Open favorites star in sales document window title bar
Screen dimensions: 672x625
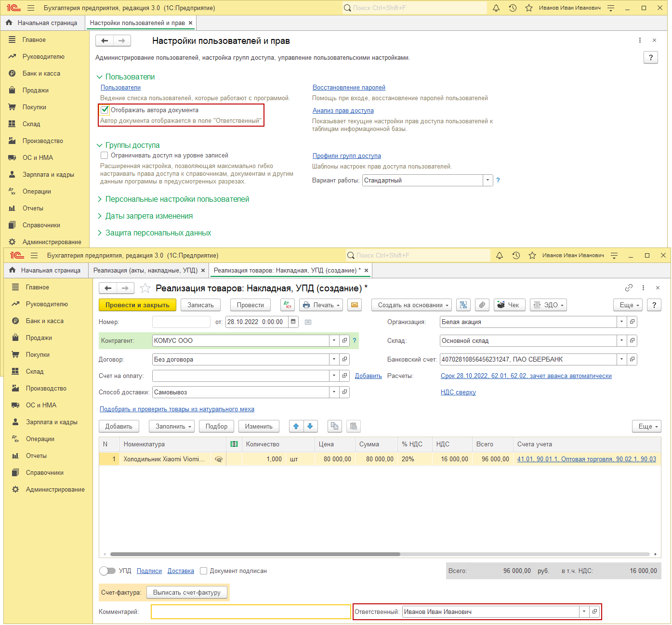tap(532, 255)
